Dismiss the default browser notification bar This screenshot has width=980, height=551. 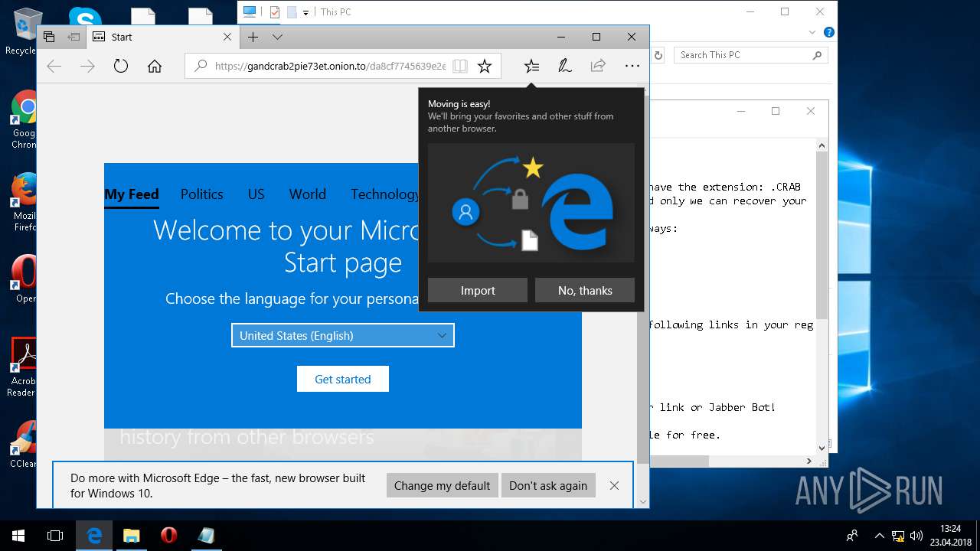coord(614,485)
